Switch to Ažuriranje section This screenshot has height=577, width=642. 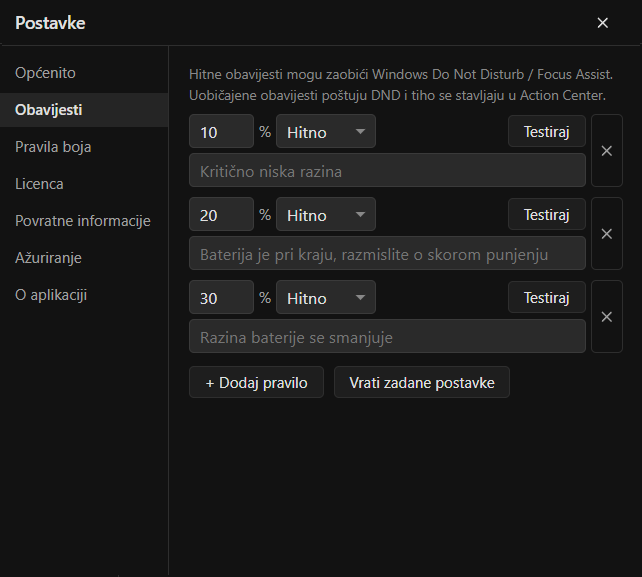coord(84,258)
